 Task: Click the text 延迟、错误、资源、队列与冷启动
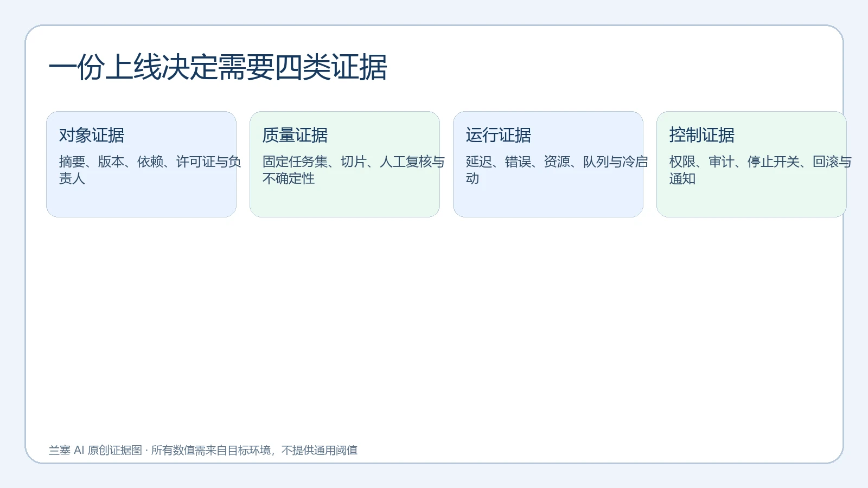pos(557,170)
